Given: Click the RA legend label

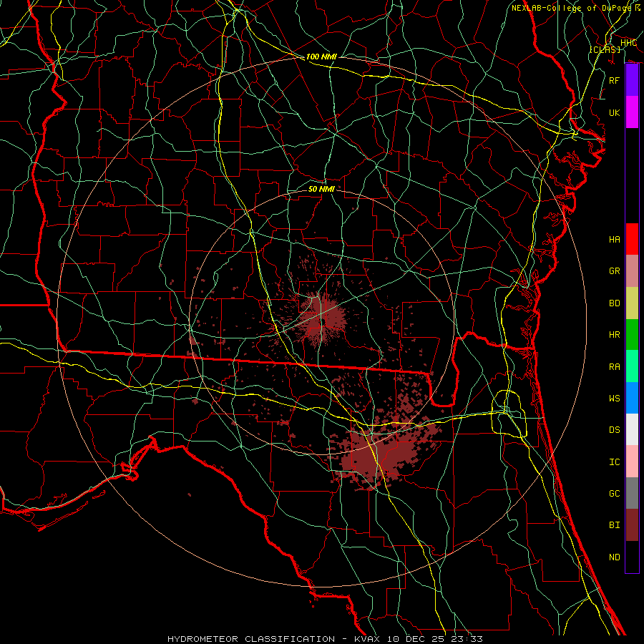Looking at the screenshot, I should tap(615, 367).
